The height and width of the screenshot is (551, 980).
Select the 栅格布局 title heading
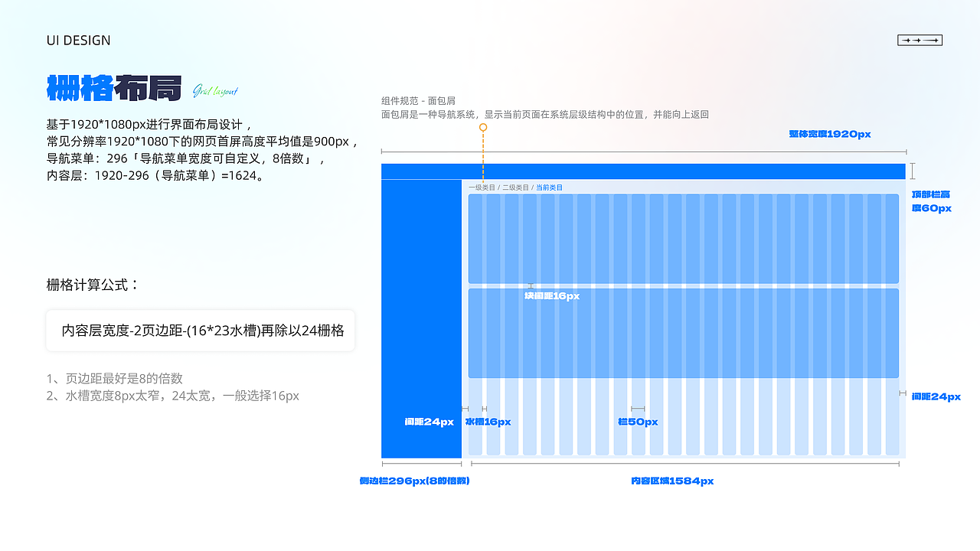(x=115, y=87)
